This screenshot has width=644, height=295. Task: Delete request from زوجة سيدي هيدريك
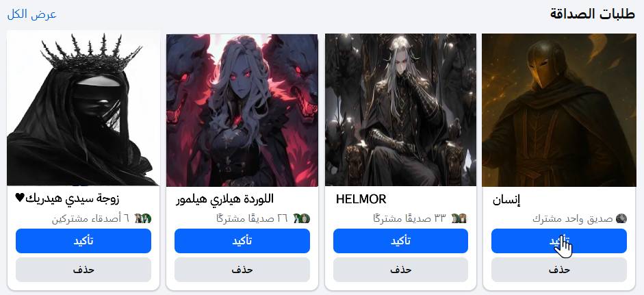tap(83, 270)
